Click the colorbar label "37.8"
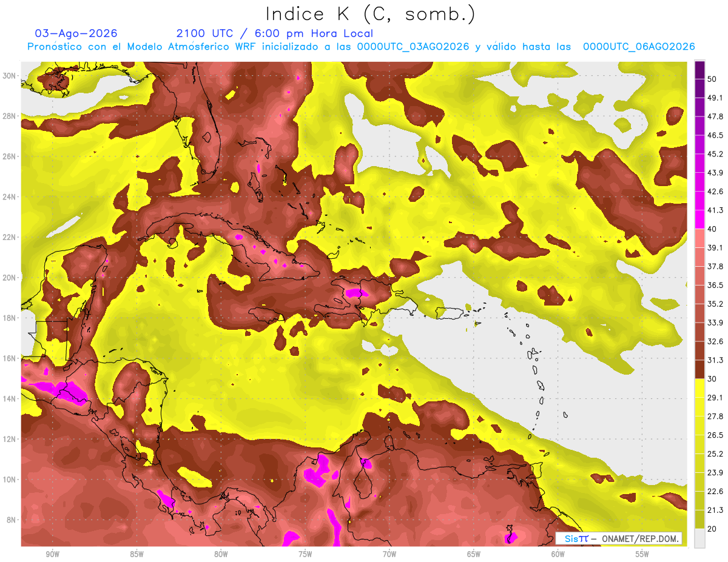728x562 pixels. tap(715, 266)
